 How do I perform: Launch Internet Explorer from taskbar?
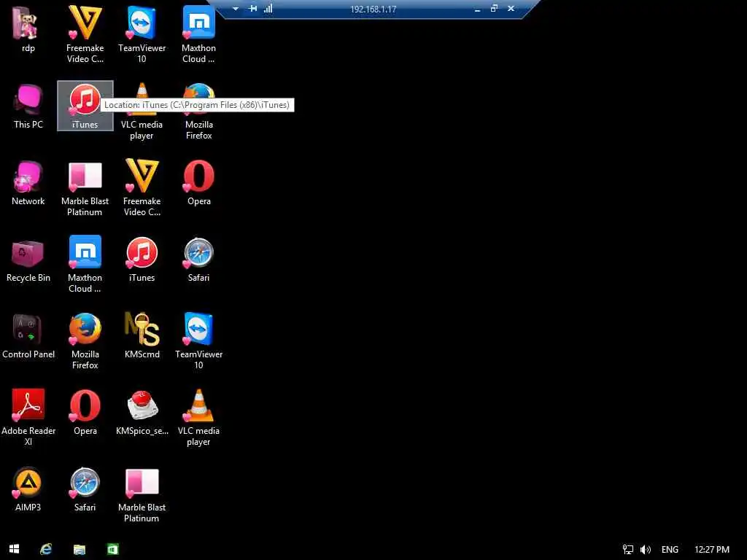pyautogui.click(x=46, y=549)
